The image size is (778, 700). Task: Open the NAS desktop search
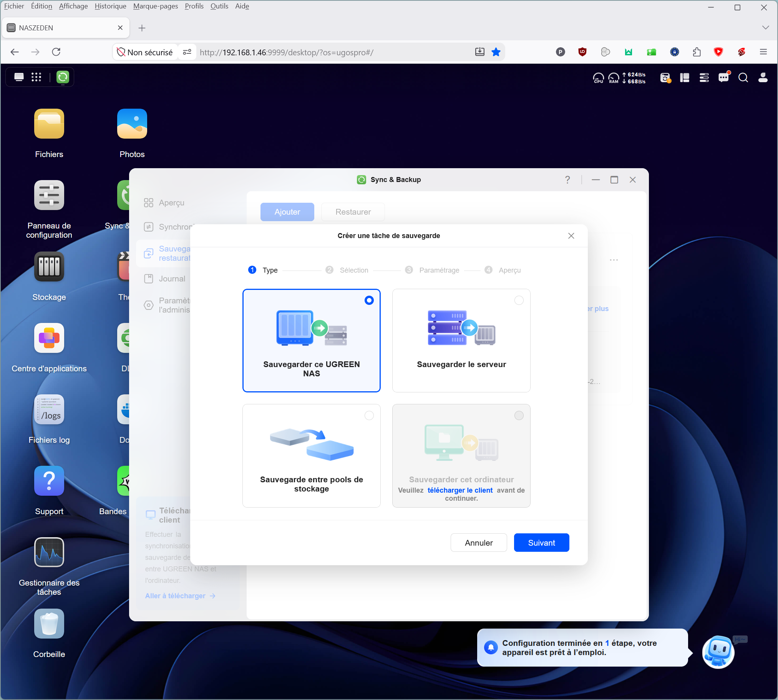coord(743,78)
